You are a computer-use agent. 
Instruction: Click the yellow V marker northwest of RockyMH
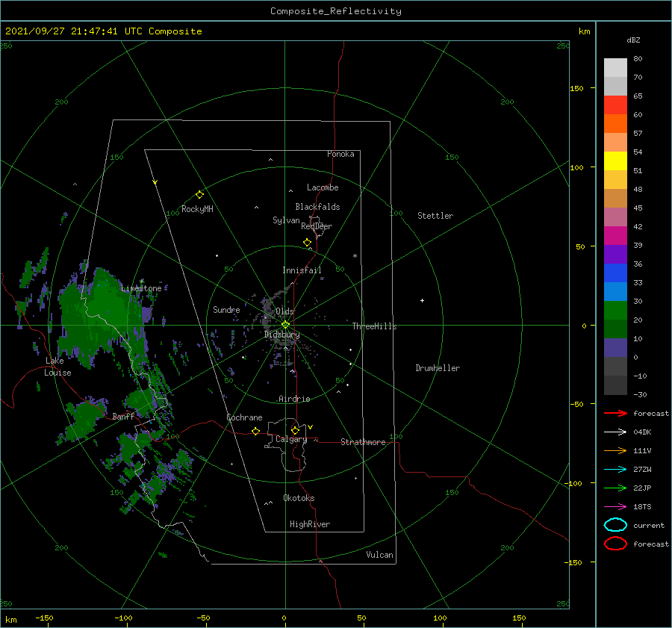(x=155, y=182)
